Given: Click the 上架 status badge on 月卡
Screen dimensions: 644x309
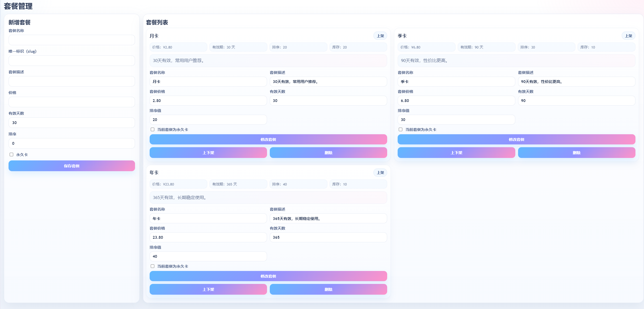Looking at the screenshot, I should [x=380, y=36].
